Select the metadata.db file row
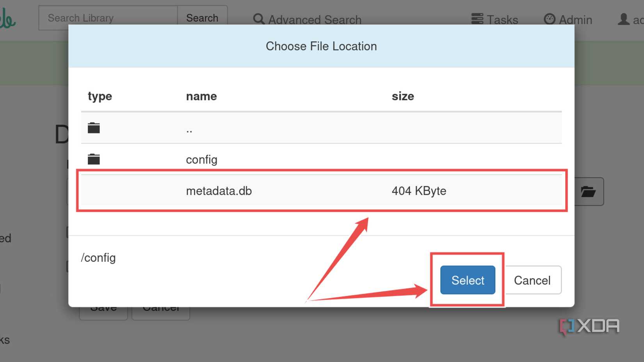 click(219, 191)
